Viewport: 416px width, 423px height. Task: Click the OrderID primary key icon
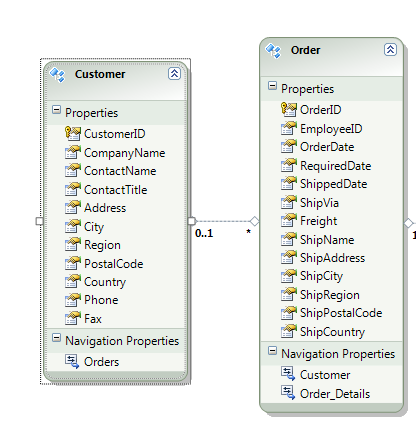click(x=288, y=110)
